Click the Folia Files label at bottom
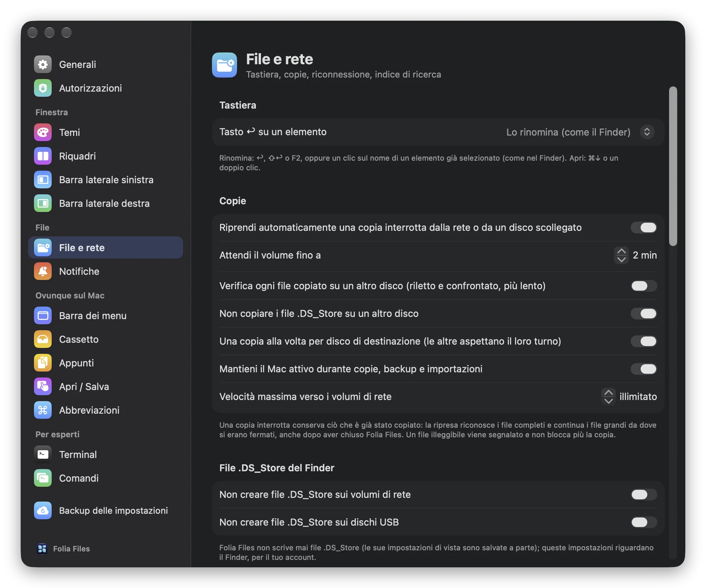Viewport: 706px width, 588px height. 71,549
